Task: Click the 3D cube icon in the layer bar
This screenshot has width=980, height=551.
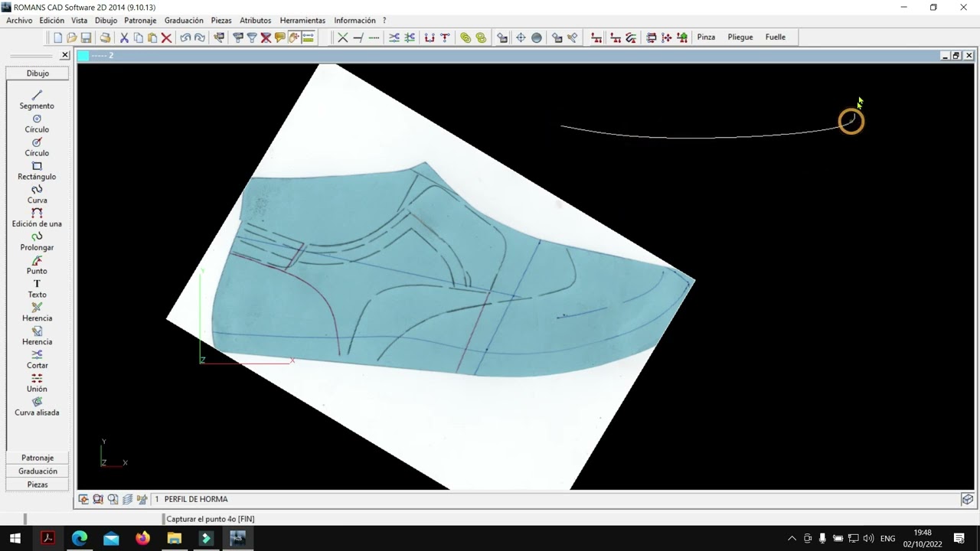Action: [968, 499]
